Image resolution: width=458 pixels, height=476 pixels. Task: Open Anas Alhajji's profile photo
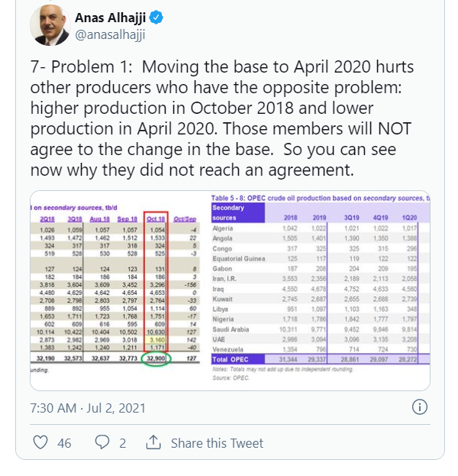click(50, 25)
